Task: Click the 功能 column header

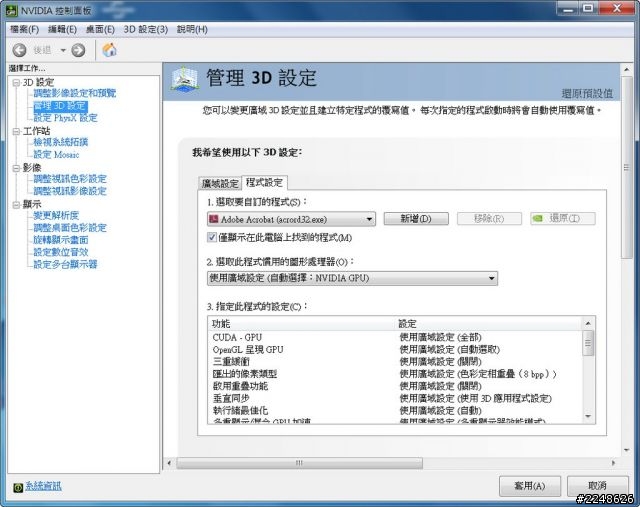Action: coord(302,324)
